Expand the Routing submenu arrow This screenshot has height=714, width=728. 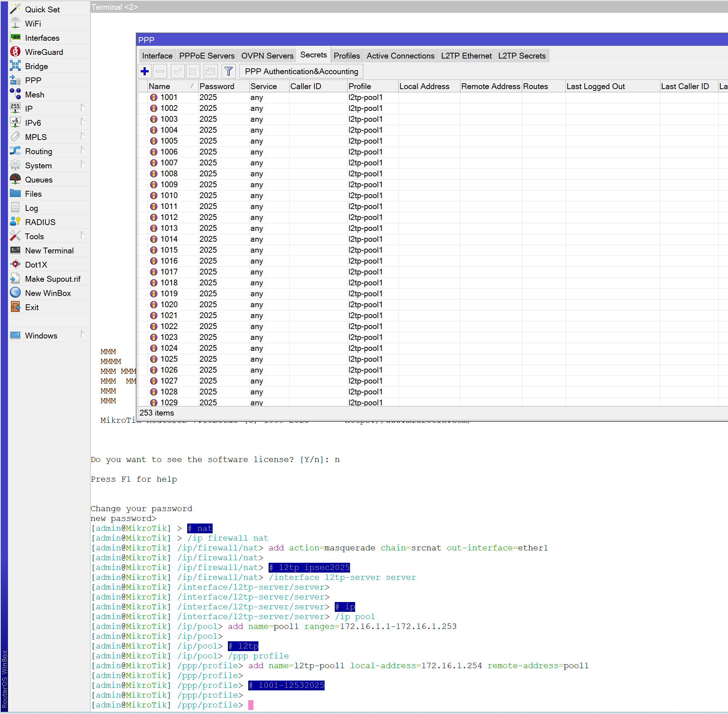tap(83, 151)
